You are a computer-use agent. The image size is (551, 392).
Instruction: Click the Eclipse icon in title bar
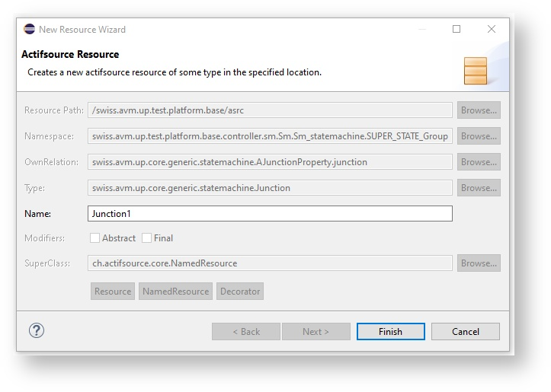coord(29,30)
